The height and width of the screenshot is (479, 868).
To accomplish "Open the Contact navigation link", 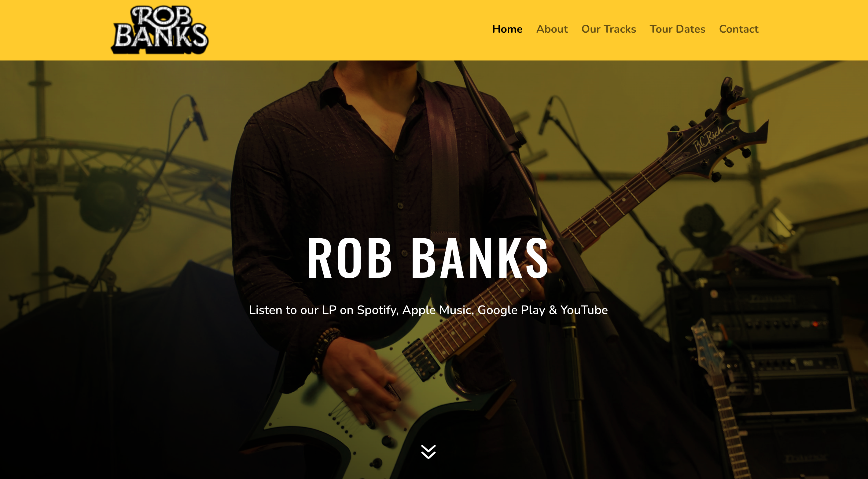I will [x=739, y=29].
